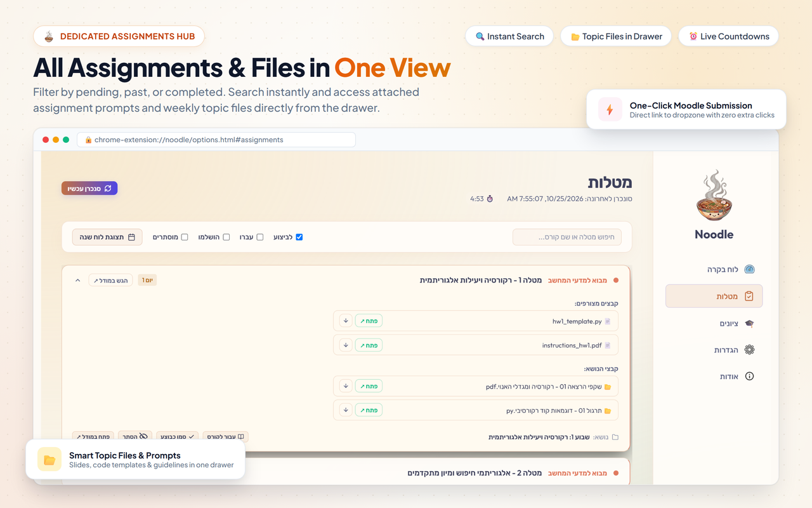Download the שקפי הרצאה 01 slides file
The image size is (812, 508).
click(x=346, y=386)
